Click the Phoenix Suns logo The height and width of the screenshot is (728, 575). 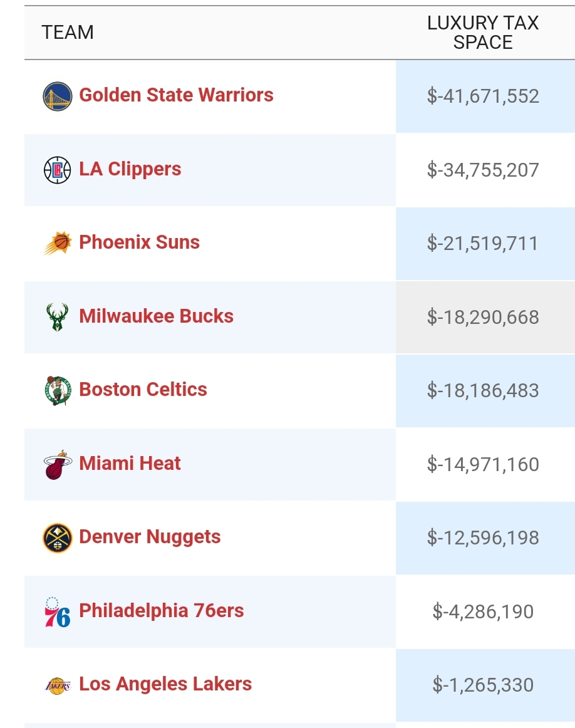[x=57, y=243]
